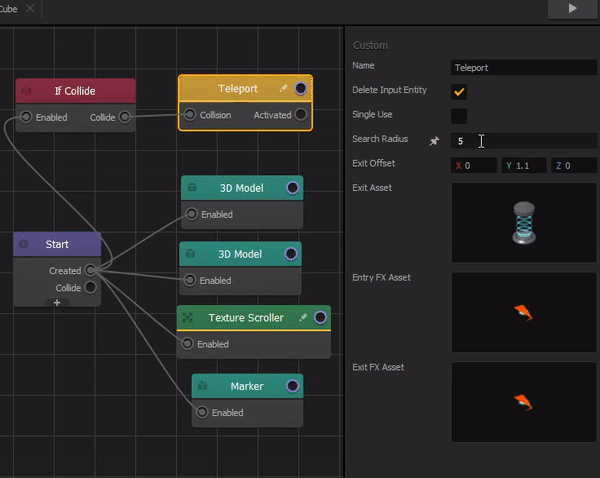Click the Created output port on Start
The image size is (600, 478).
[x=90, y=270]
